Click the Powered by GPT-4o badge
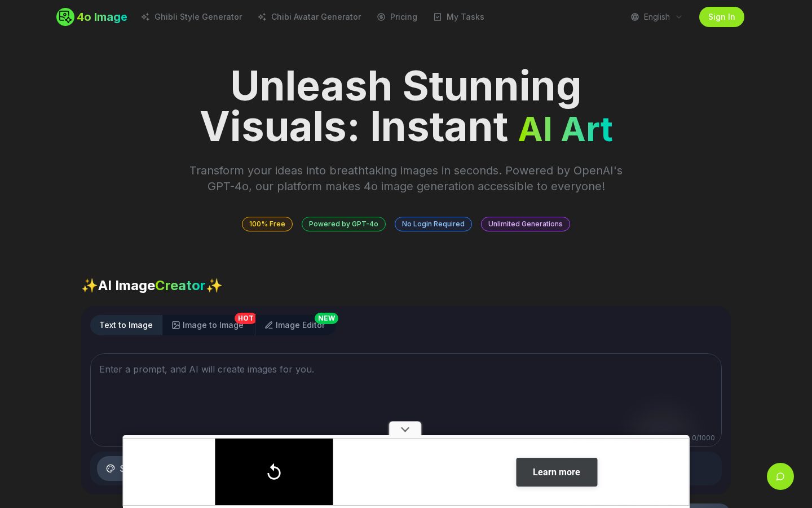Viewport: 812px width, 508px height. [x=343, y=224]
